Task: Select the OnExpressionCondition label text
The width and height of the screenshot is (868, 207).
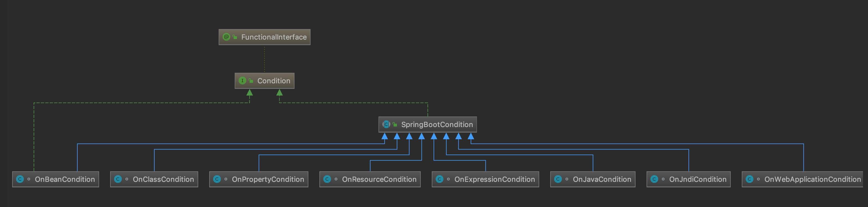Action: pyautogui.click(x=495, y=179)
